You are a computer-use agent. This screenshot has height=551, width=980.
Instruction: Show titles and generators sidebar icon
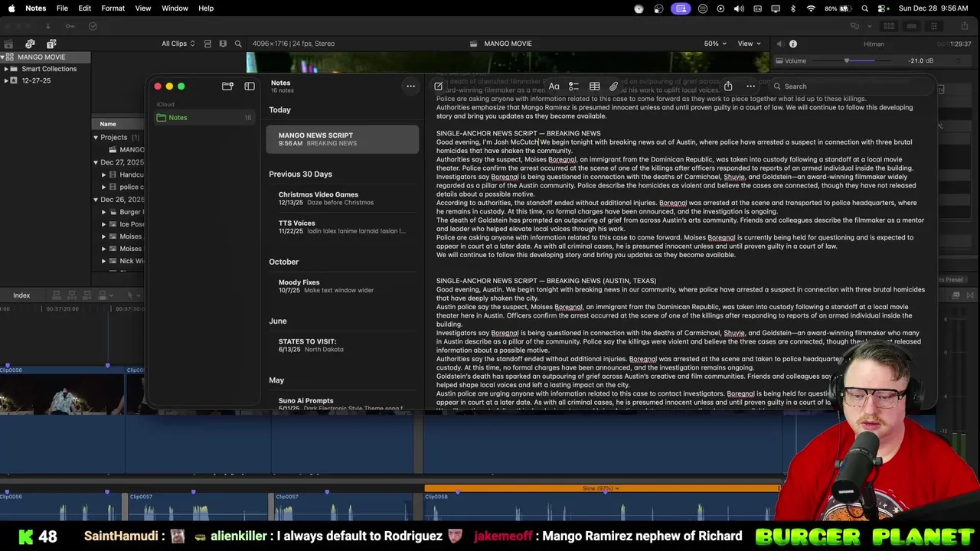click(x=51, y=44)
